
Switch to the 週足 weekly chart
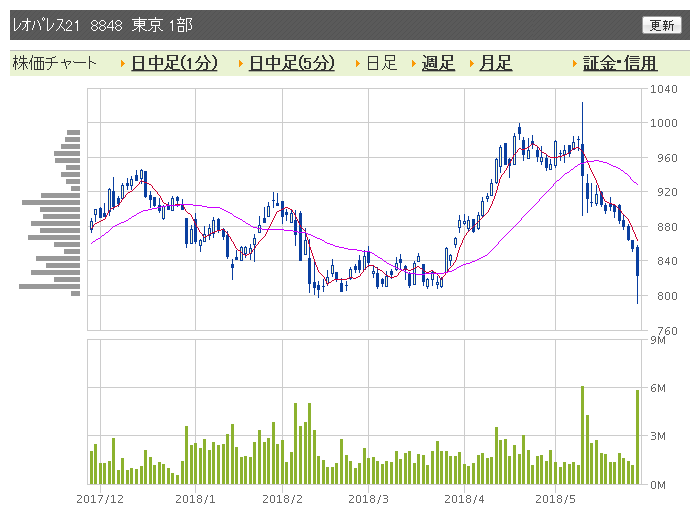pos(438,63)
